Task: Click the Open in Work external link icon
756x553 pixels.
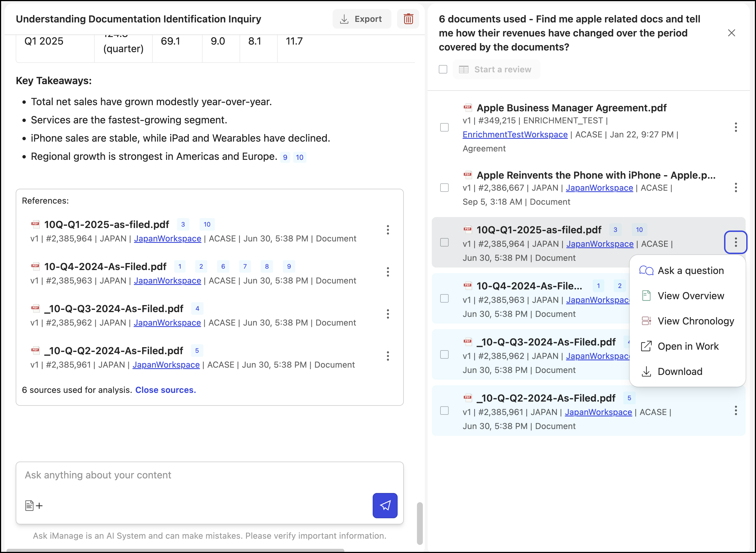Action: (646, 346)
